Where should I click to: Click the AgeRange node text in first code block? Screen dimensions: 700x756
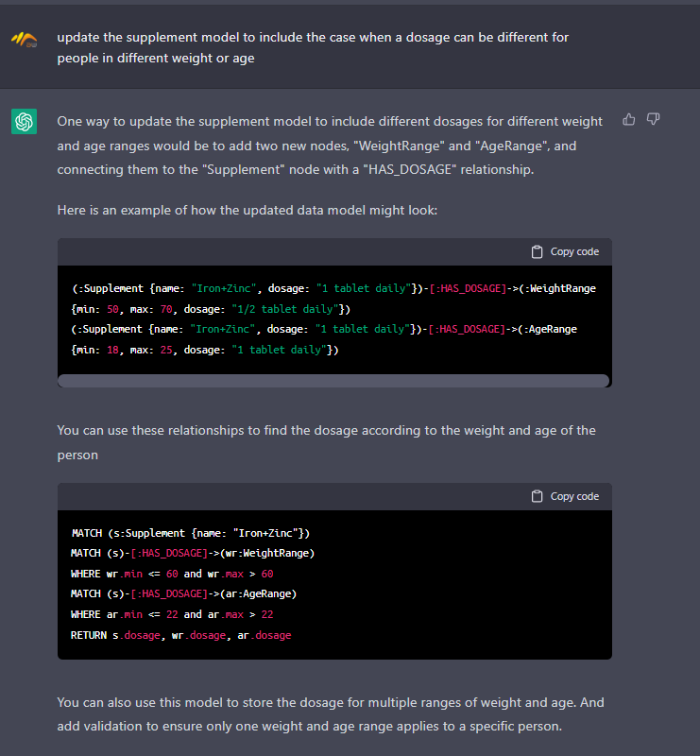(548, 329)
